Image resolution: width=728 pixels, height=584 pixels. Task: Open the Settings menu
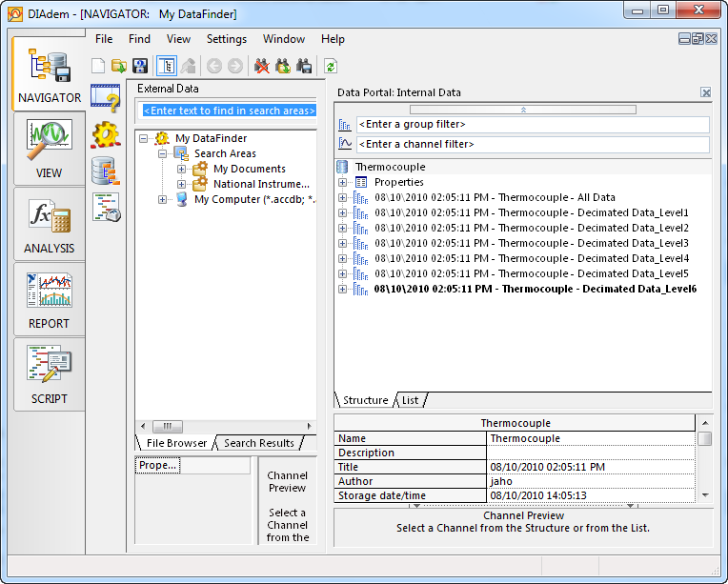[226, 39]
